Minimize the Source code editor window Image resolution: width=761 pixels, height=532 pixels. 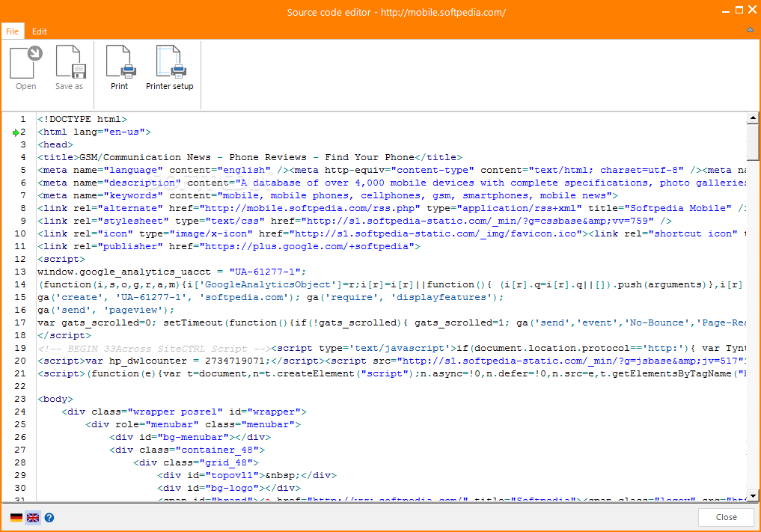pyautogui.click(x=726, y=10)
